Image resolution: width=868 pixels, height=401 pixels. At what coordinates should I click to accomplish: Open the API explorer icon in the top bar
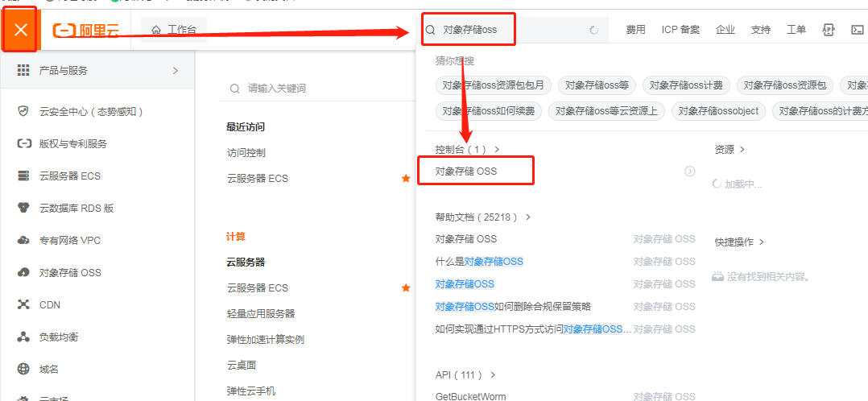click(x=828, y=30)
